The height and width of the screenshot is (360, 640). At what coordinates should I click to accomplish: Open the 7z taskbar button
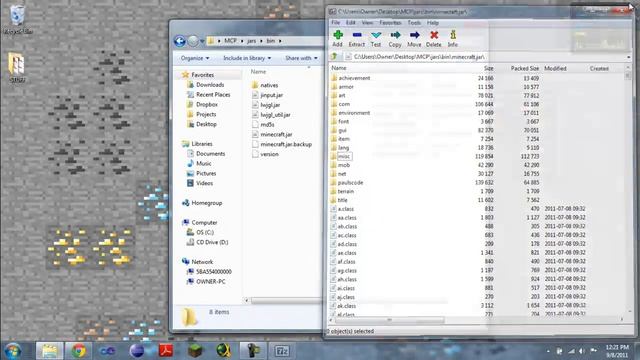coord(282,351)
